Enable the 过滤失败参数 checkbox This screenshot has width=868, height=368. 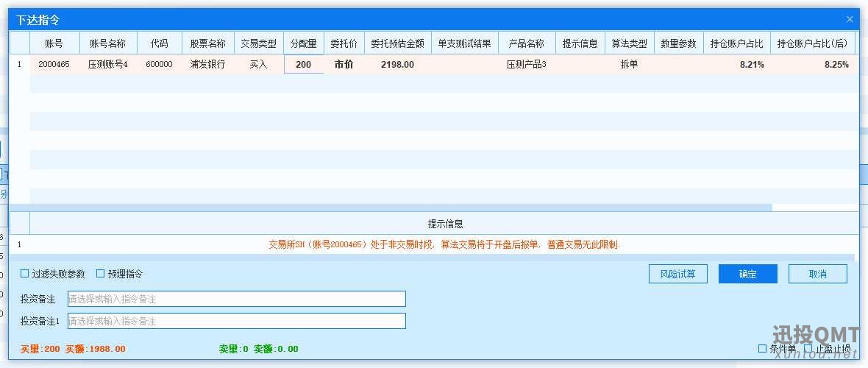coord(24,273)
